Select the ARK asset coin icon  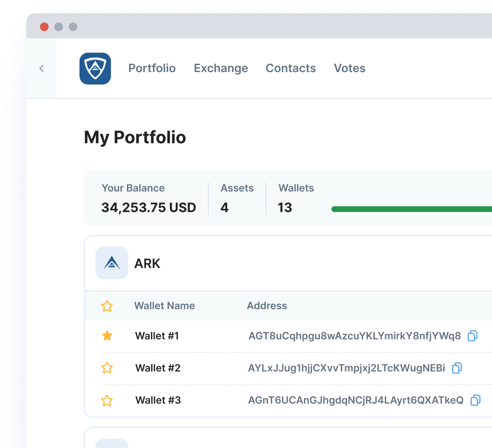pyautogui.click(x=112, y=263)
